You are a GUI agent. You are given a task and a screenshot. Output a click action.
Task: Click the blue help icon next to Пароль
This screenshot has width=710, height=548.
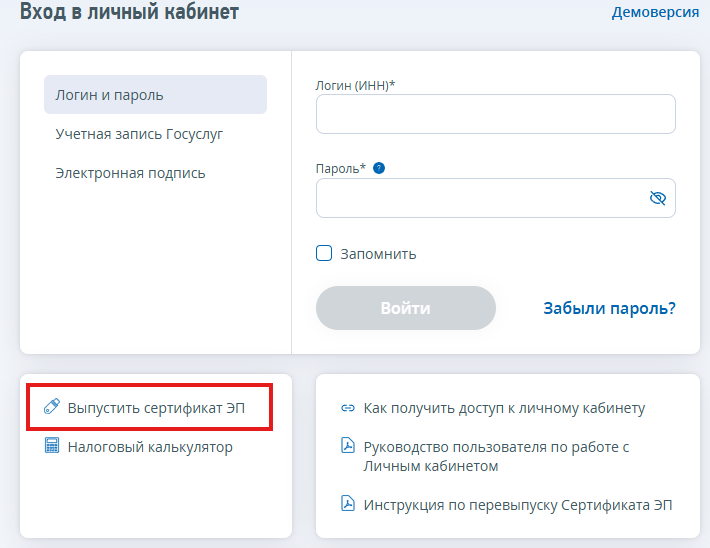coord(379,168)
